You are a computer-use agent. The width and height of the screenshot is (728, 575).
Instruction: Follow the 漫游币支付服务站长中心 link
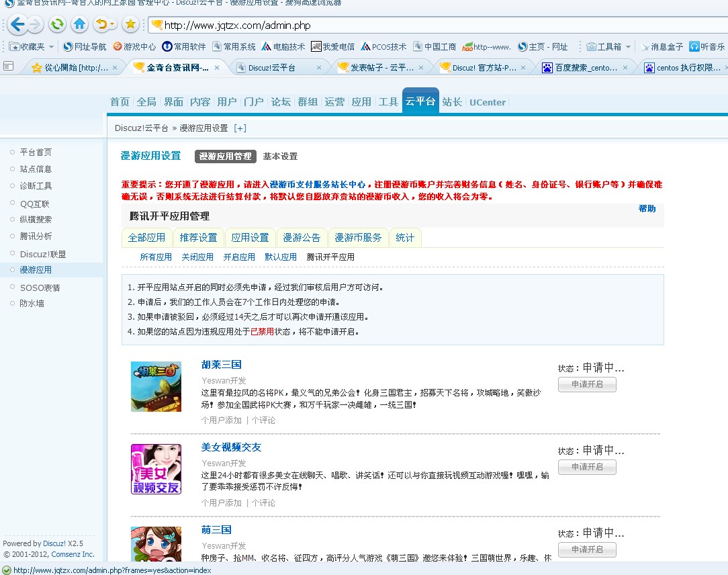coord(318,185)
